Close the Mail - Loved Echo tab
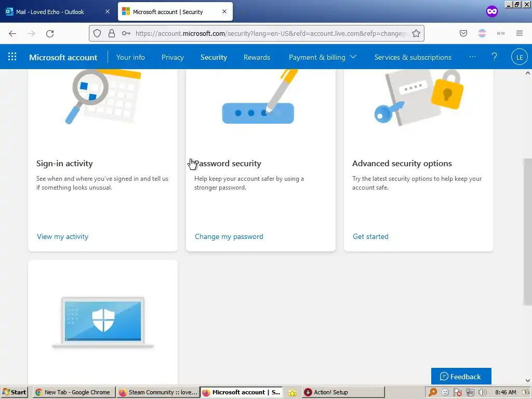This screenshot has width=532, height=399. 107,11
